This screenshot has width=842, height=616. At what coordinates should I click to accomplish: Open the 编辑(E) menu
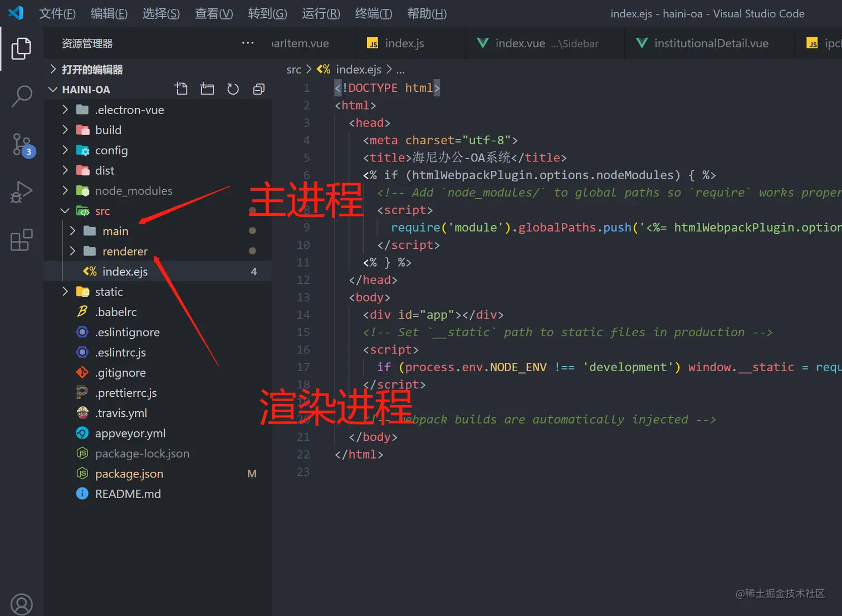coord(109,13)
